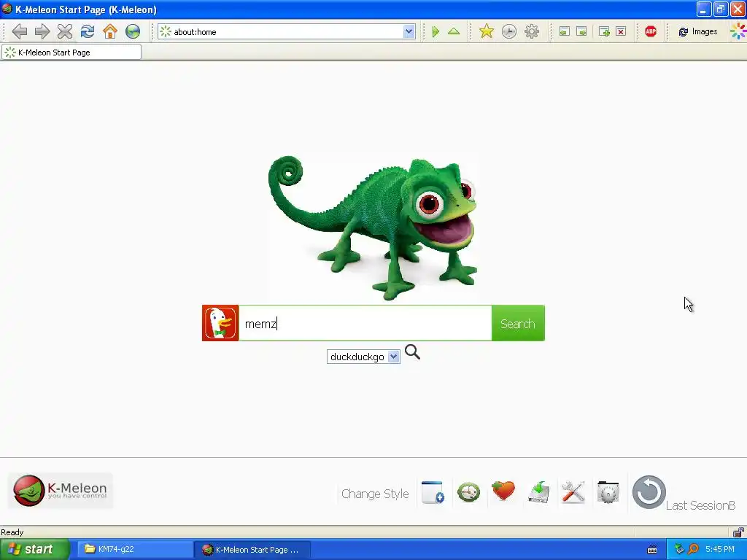Click the red ABP adblock icon
Viewport: 747px width, 560px height.
tap(651, 31)
